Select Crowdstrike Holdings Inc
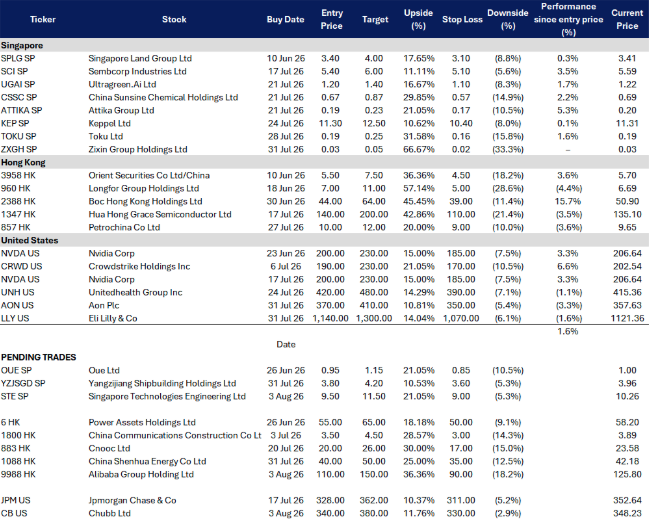The height and width of the screenshot is (525, 650). tap(139, 267)
